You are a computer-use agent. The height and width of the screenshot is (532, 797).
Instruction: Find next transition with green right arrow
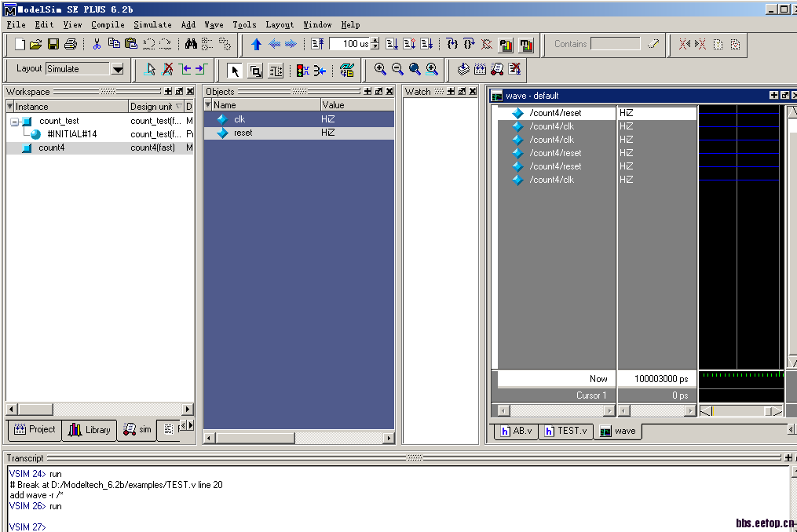202,70
